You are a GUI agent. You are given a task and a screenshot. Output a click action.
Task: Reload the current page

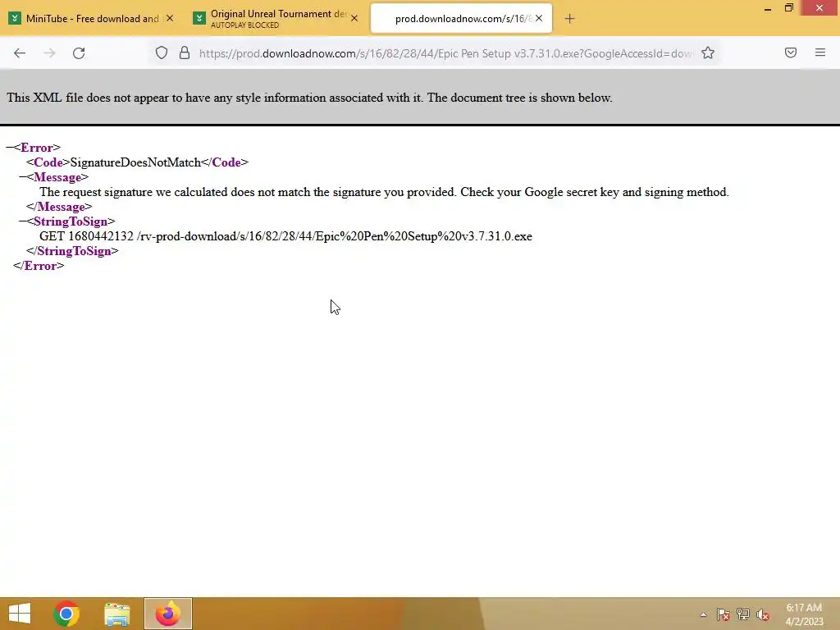coord(79,53)
